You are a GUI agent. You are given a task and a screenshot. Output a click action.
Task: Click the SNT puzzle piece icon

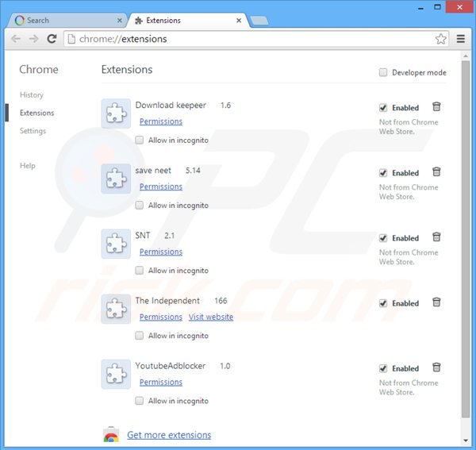[116, 244]
